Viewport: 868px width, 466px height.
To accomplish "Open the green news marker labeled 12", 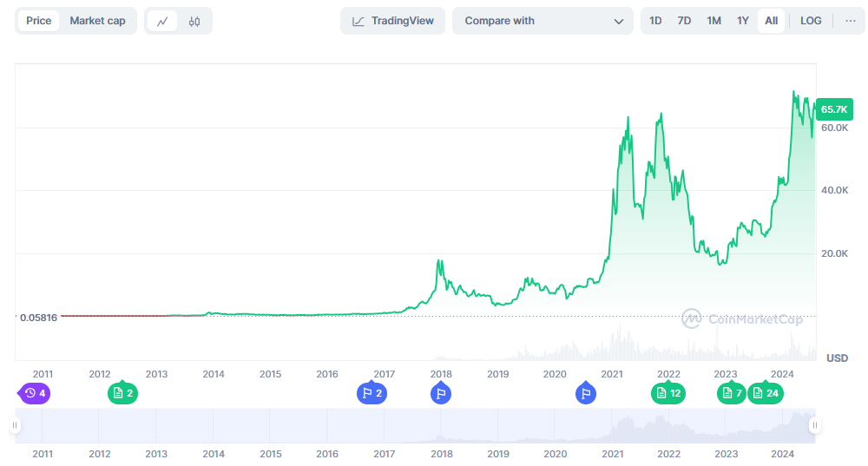I will coord(668,393).
